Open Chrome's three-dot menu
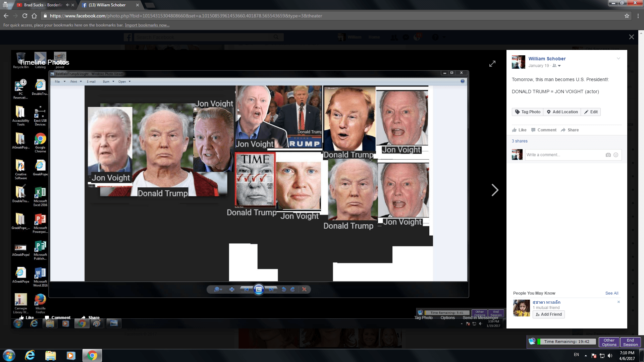 638,16
